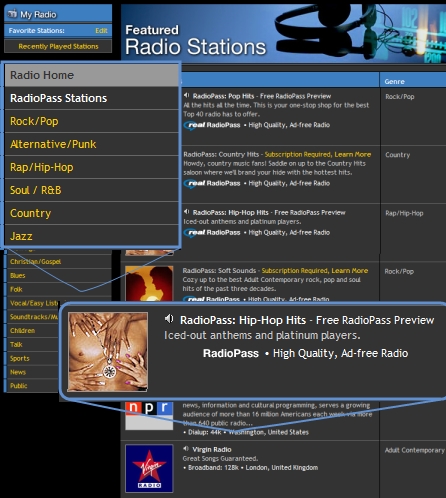The width and height of the screenshot is (446, 498).
Task: Open the Soundtracks genre in sidebar
Action: [x=34, y=317]
